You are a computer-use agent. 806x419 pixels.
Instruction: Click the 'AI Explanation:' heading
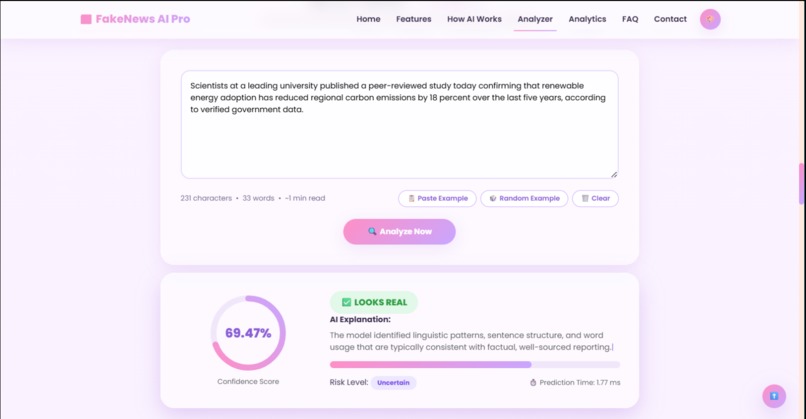pyautogui.click(x=360, y=319)
